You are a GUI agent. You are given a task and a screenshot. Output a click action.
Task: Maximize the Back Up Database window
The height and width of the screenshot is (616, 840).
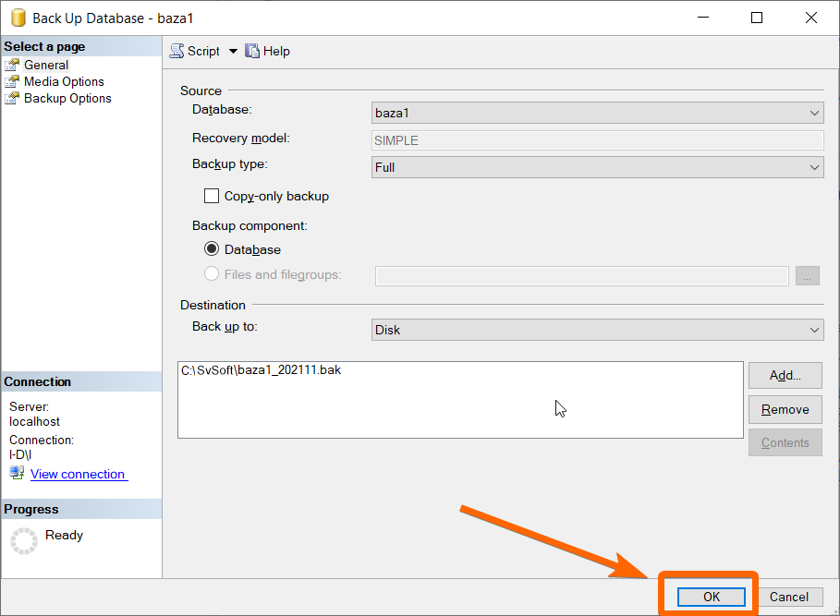click(757, 18)
